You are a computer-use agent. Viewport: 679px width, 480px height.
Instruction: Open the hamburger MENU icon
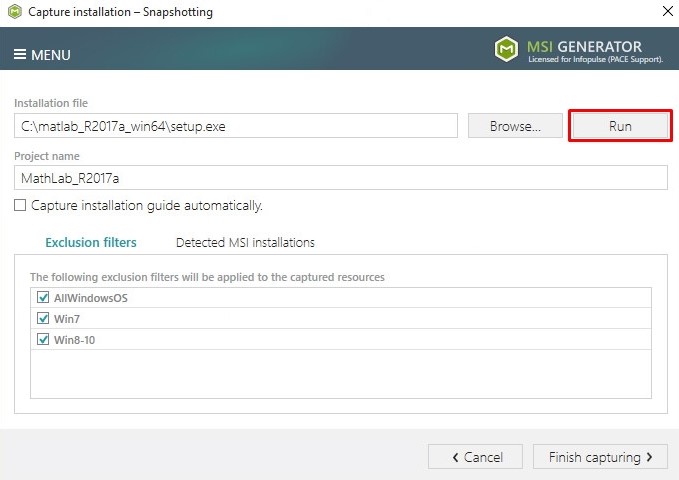(19, 55)
